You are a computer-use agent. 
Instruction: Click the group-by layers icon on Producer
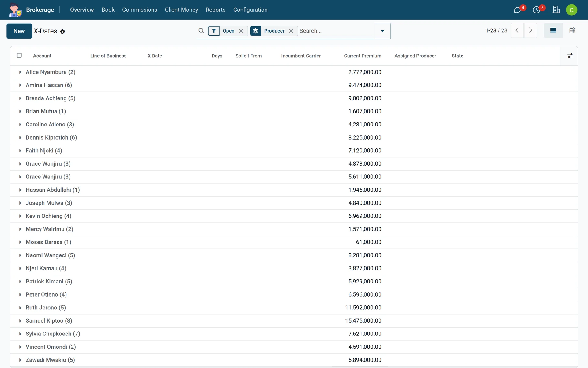click(255, 31)
